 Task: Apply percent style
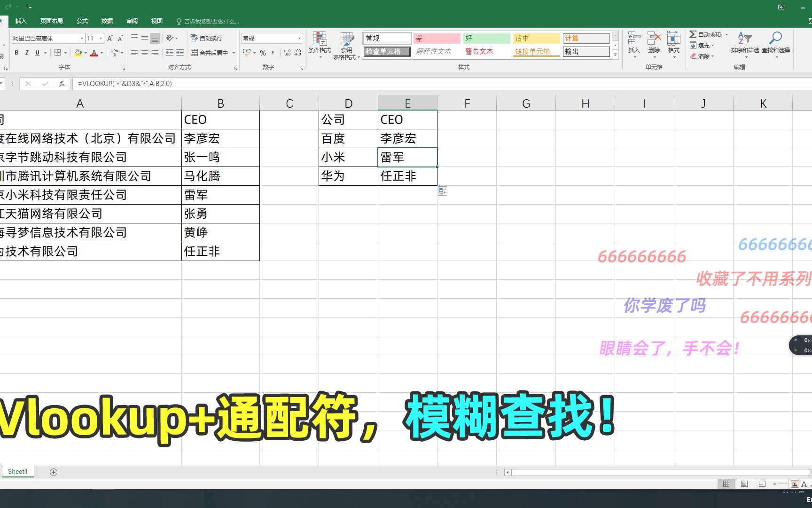(263, 53)
